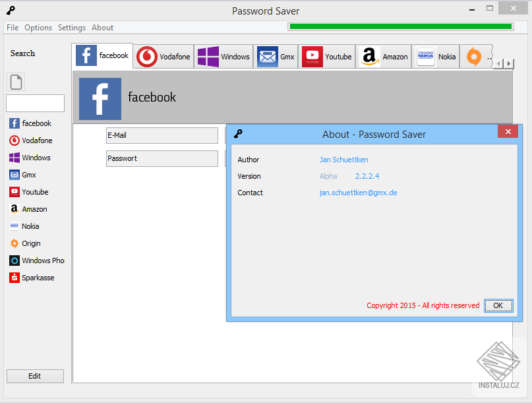Image resolution: width=532 pixels, height=403 pixels.
Task: Click the Windows Phone icon in the sidebar
Action: click(x=15, y=261)
